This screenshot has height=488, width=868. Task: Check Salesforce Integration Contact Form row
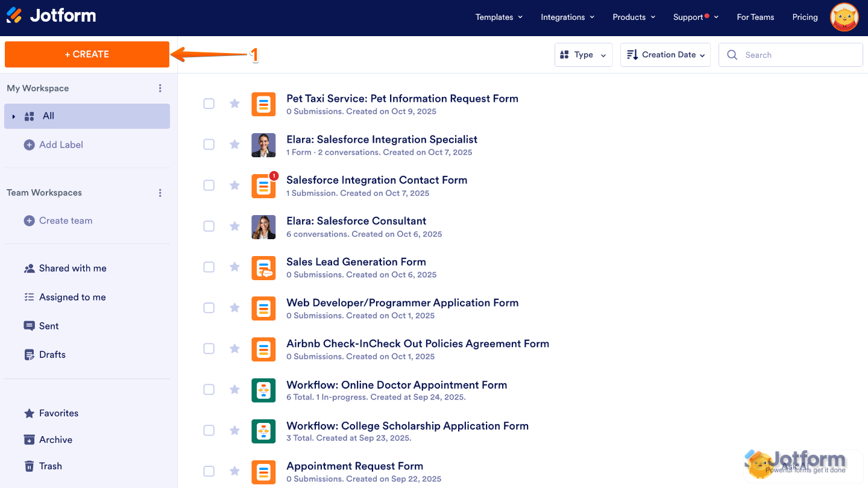click(209, 186)
